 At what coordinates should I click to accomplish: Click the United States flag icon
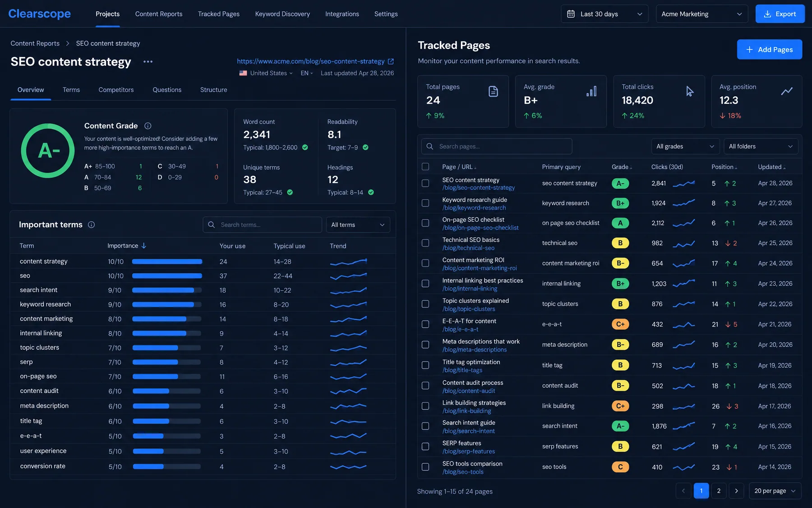243,73
